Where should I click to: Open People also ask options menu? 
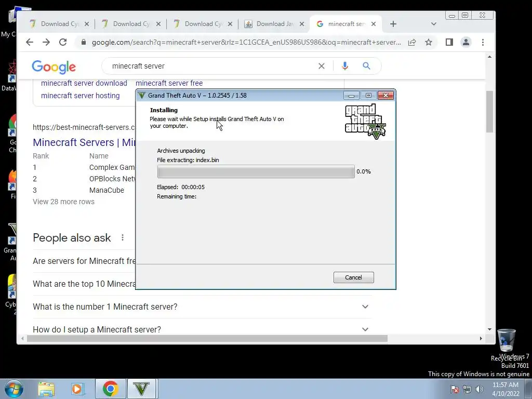coord(123,238)
